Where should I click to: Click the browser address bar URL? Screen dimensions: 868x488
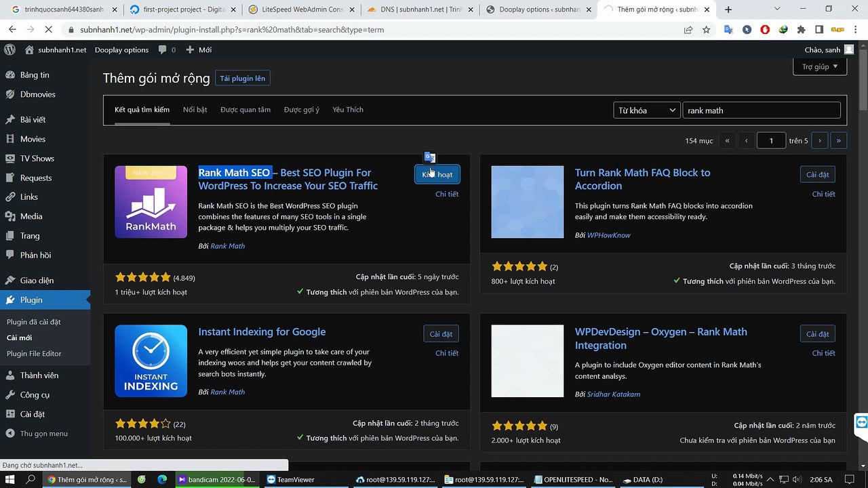[232, 30]
